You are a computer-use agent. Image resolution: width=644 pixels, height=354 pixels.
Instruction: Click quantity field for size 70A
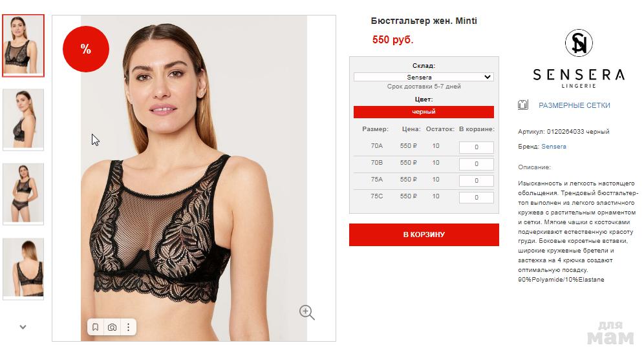pyautogui.click(x=476, y=147)
